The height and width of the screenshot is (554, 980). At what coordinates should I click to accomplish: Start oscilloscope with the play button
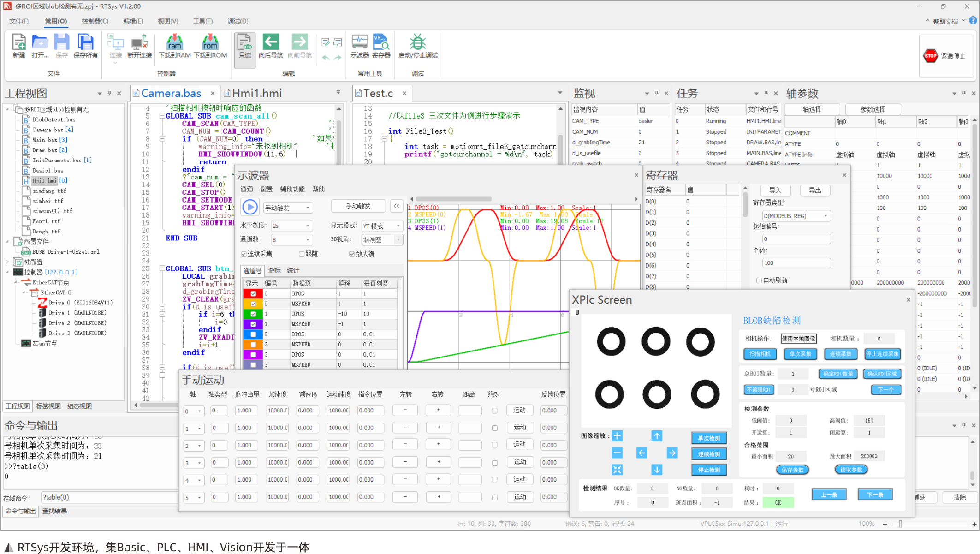250,207
